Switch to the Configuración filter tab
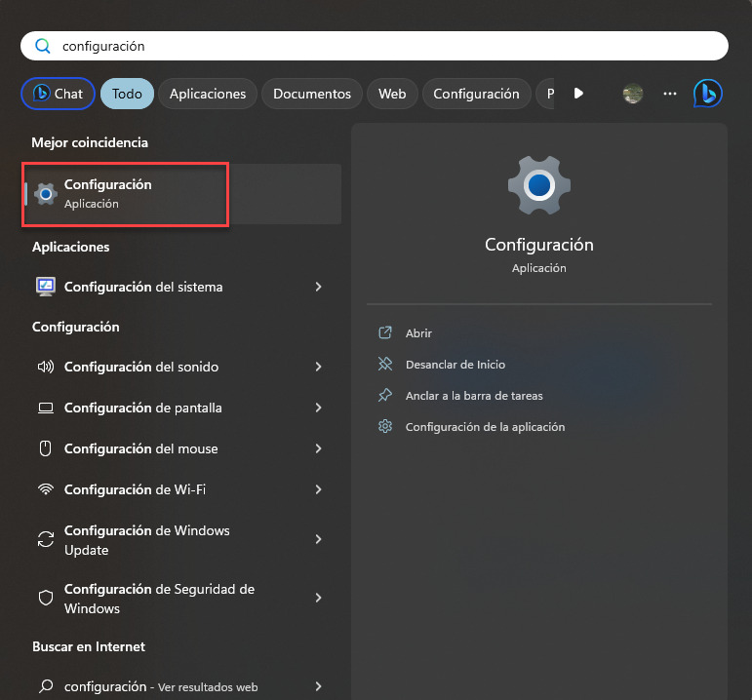Screen dimensions: 752x700 476,94
